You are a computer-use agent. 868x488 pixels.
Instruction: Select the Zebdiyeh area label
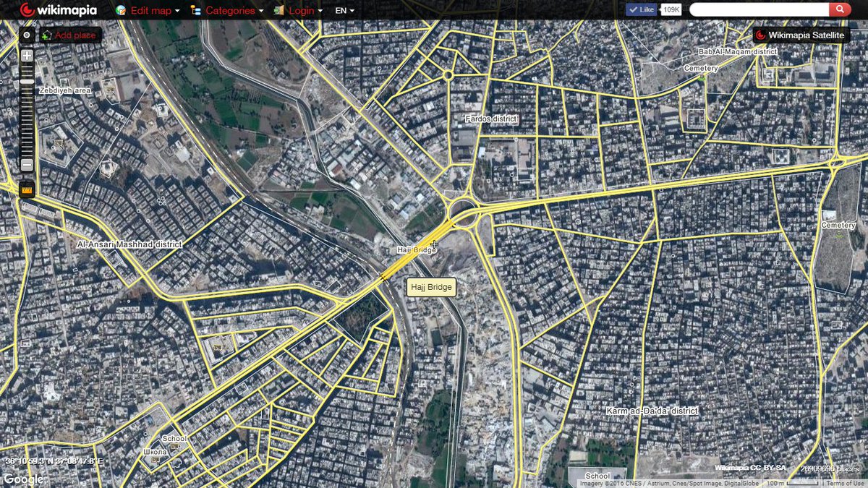click(65, 90)
